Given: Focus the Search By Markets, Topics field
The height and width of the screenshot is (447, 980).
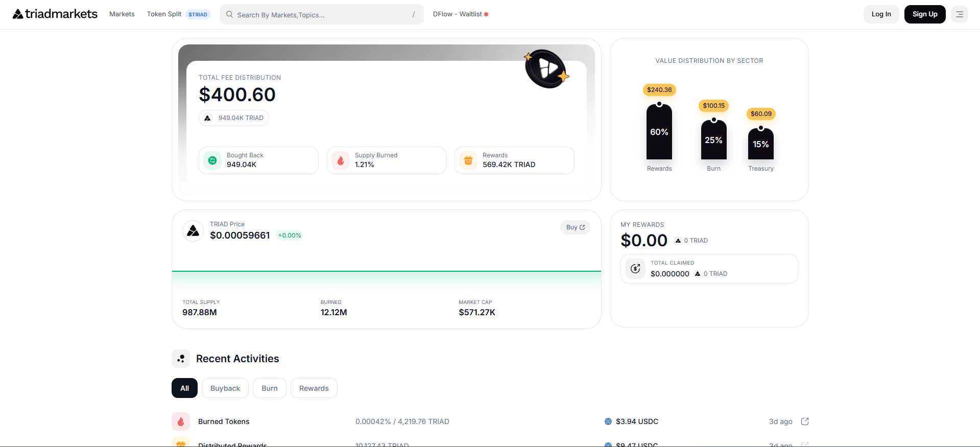Looking at the screenshot, I should [x=322, y=14].
